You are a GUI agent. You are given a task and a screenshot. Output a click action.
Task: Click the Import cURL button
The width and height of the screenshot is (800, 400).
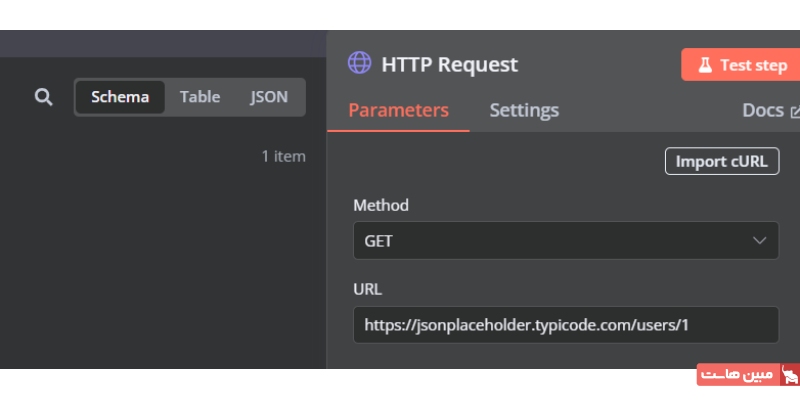(x=722, y=161)
